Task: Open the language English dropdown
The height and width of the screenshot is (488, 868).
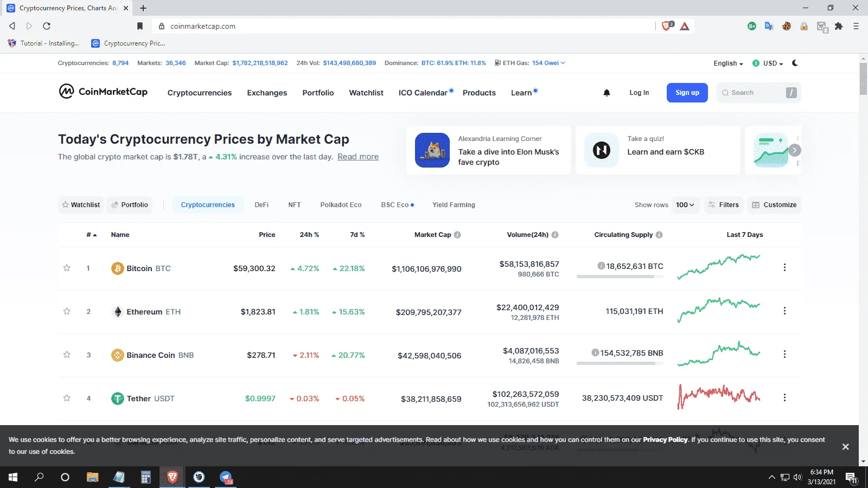Action: (728, 63)
